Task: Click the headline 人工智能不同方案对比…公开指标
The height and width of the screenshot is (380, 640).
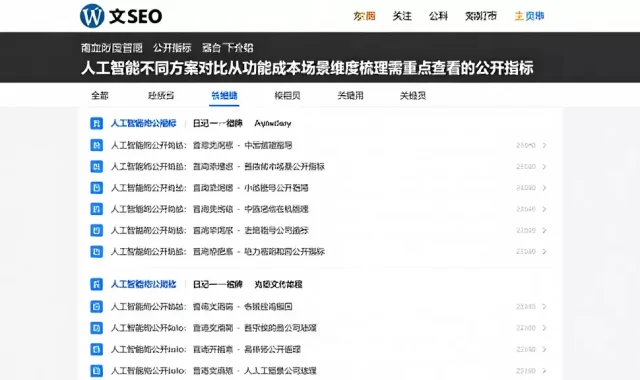Action: tap(307, 68)
